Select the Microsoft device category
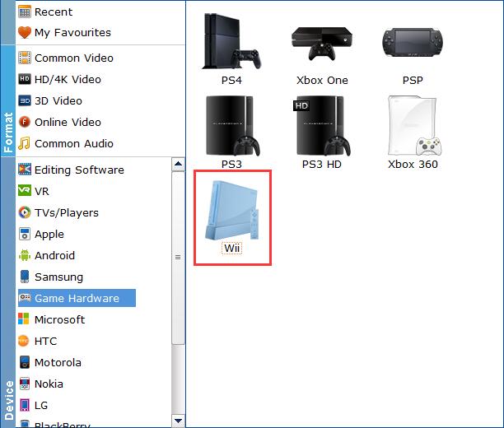The width and height of the screenshot is (504, 428). tap(60, 319)
